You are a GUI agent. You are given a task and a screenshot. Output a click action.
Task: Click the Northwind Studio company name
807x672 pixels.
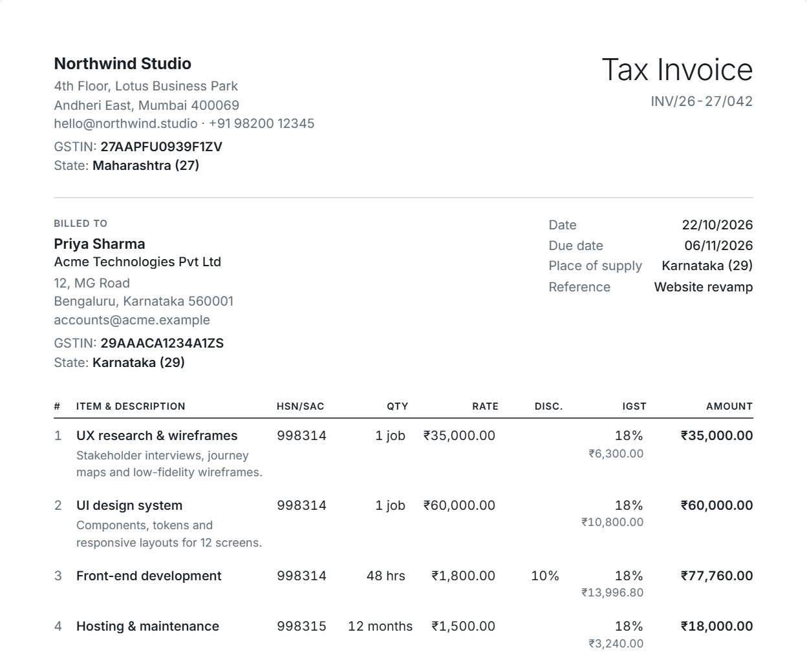tap(122, 63)
